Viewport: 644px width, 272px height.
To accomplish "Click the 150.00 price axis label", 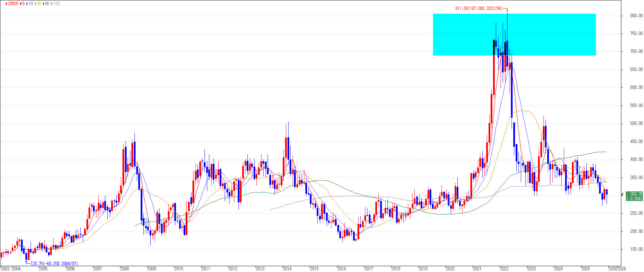I will tap(636, 249).
